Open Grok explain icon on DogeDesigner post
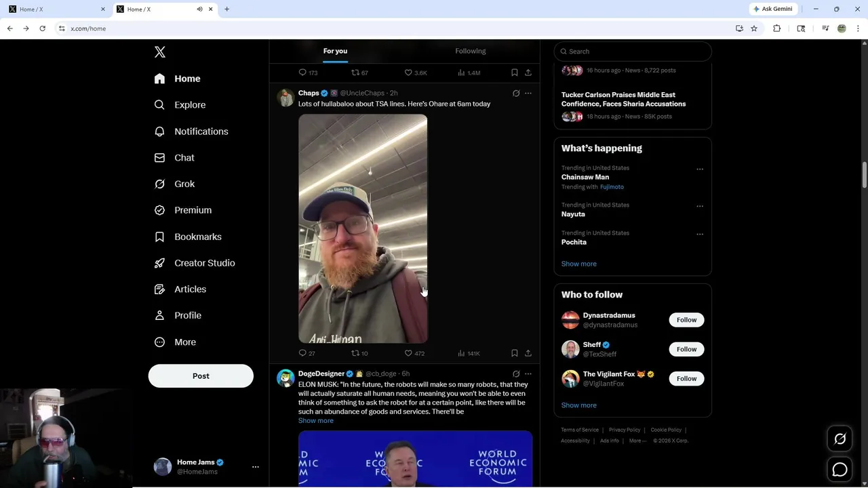The width and height of the screenshot is (868, 488). (516, 374)
